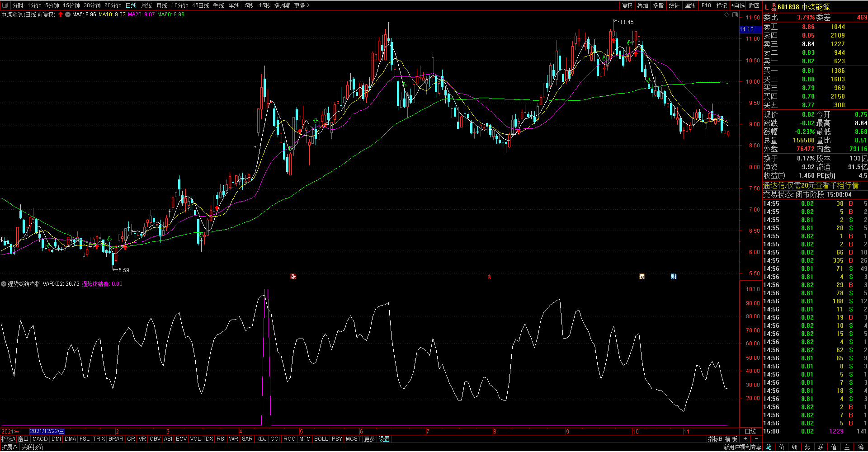Click the 叠加 overlay button

coord(642,5)
